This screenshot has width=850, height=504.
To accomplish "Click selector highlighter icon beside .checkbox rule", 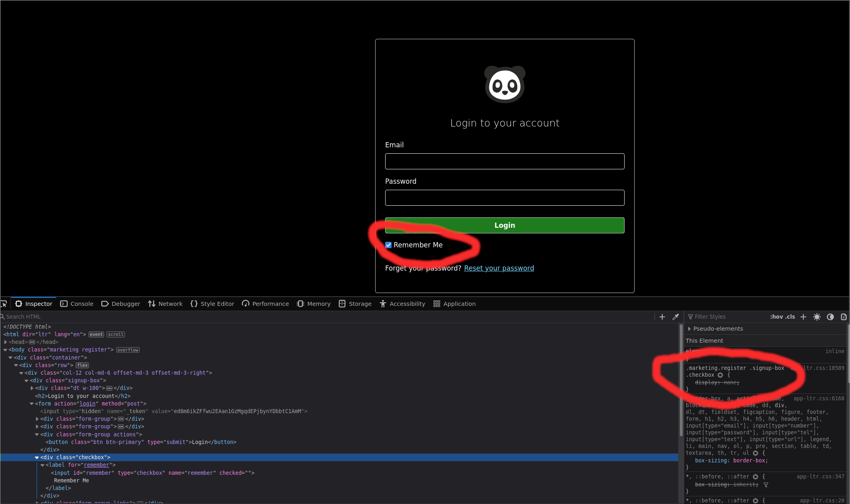I will 720,375.
